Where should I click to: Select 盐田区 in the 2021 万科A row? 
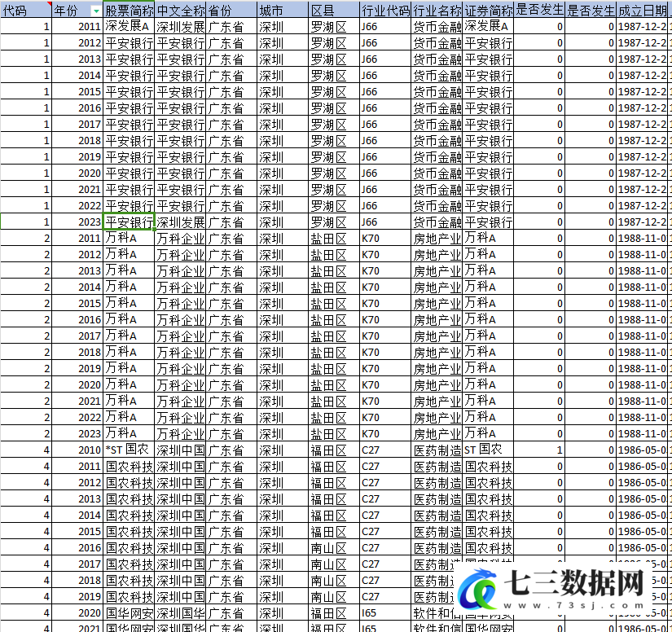(334, 401)
